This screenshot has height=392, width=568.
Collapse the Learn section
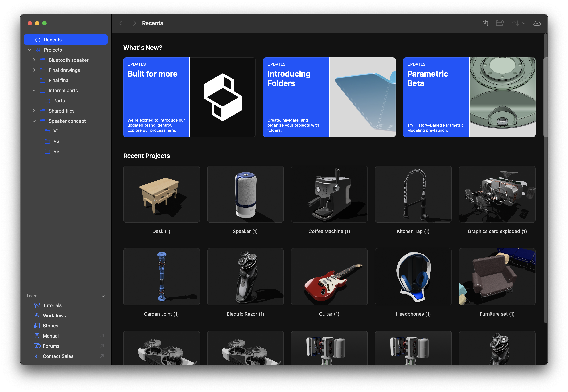click(103, 296)
